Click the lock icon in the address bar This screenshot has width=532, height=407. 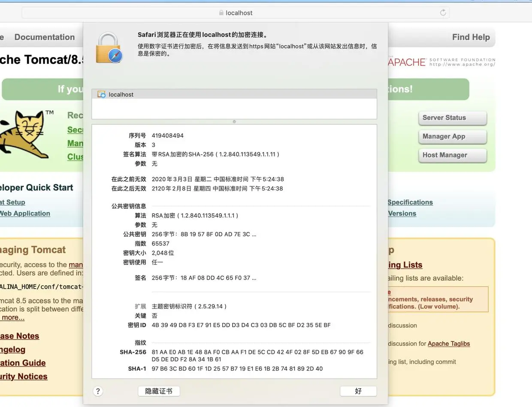(x=221, y=13)
